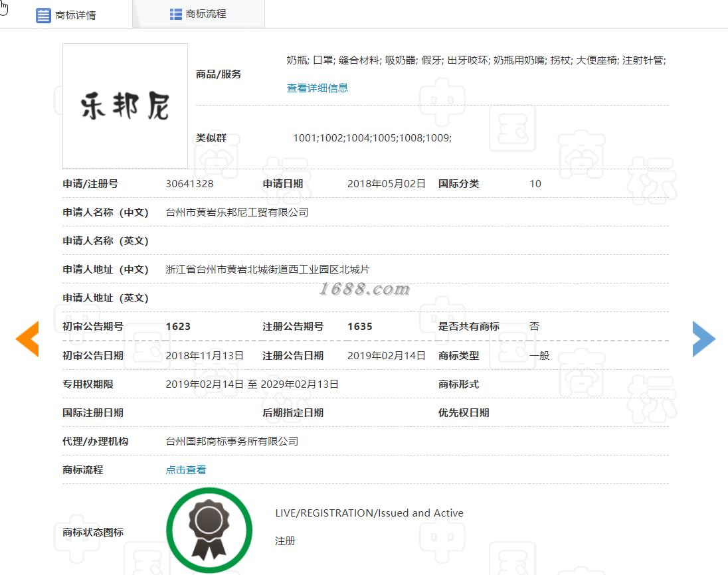Select registration announcement issue 1635
This screenshot has height=575, width=728.
[x=360, y=326]
